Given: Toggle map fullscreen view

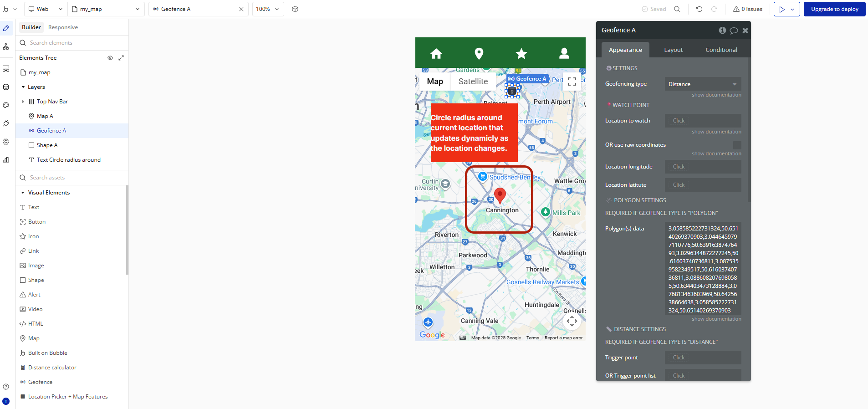Looking at the screenshot, I should click(x=572, y=82).
